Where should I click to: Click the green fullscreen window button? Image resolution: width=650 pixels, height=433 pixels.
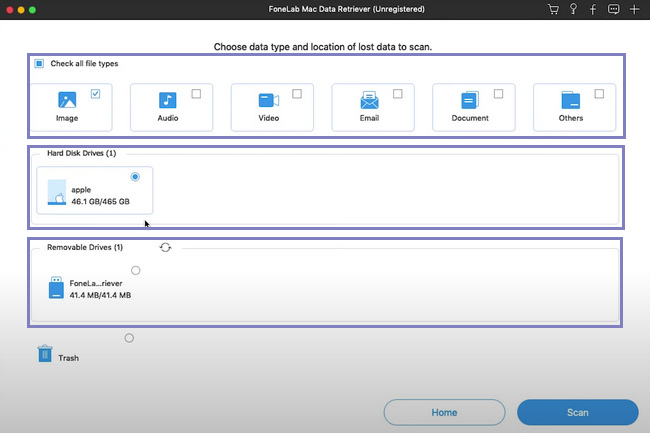coord(32,10)
